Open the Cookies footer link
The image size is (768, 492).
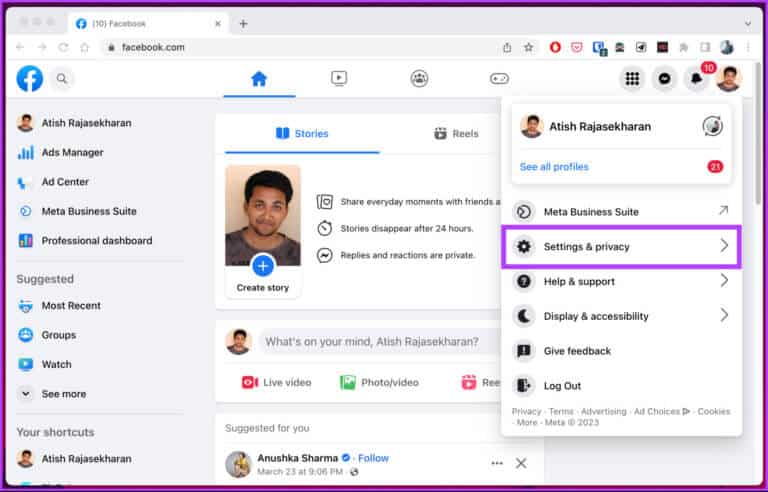pyautogui.click(x=714, y=412)
